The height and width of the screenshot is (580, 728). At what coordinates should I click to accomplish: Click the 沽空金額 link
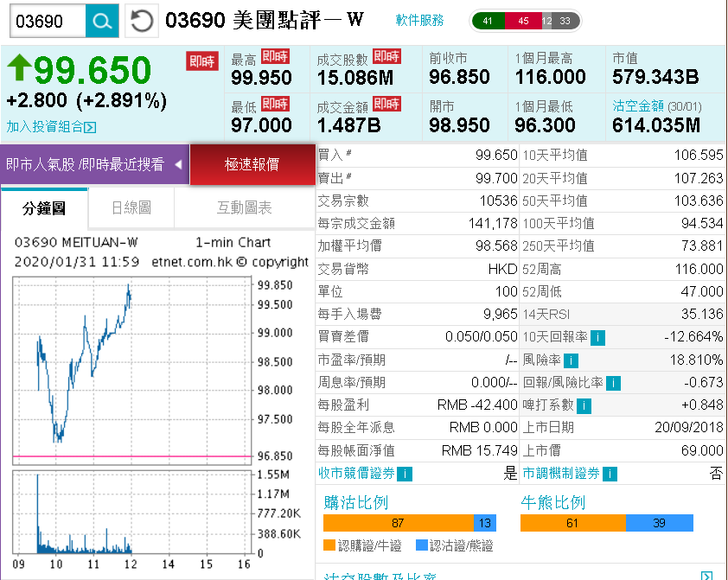pos(638,105)
